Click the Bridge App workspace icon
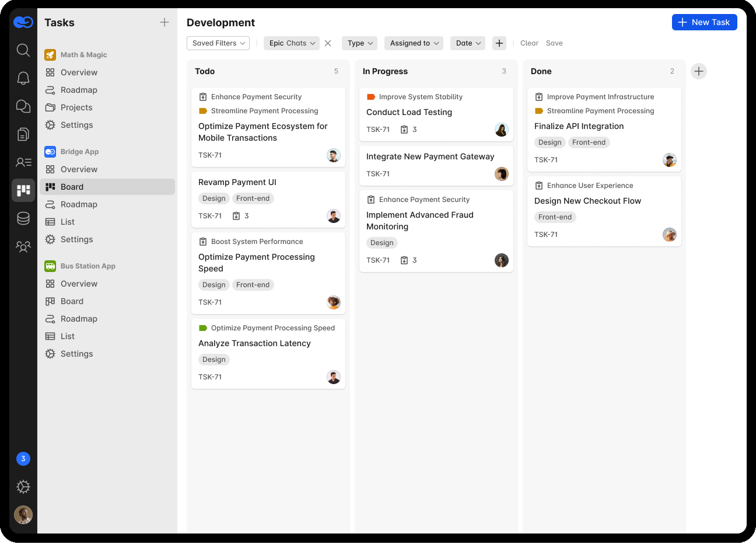 tap(50, 151)
